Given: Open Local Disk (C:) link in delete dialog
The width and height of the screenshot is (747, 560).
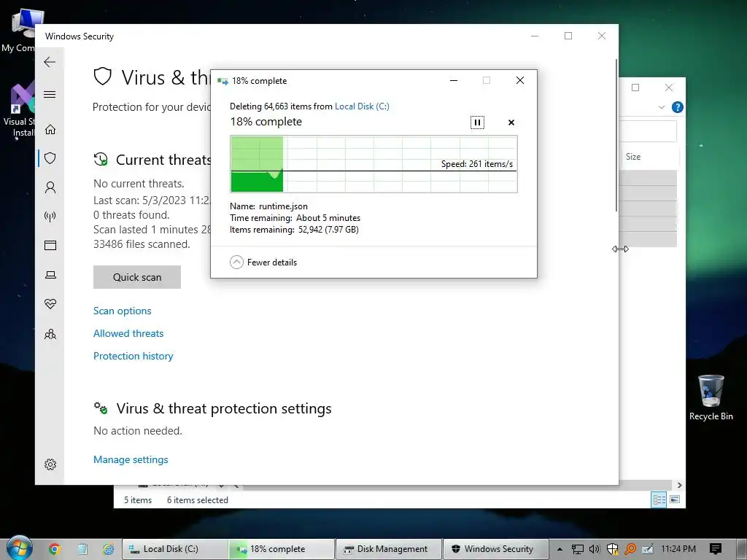Looking at the screenshot, I should point(362,106).
